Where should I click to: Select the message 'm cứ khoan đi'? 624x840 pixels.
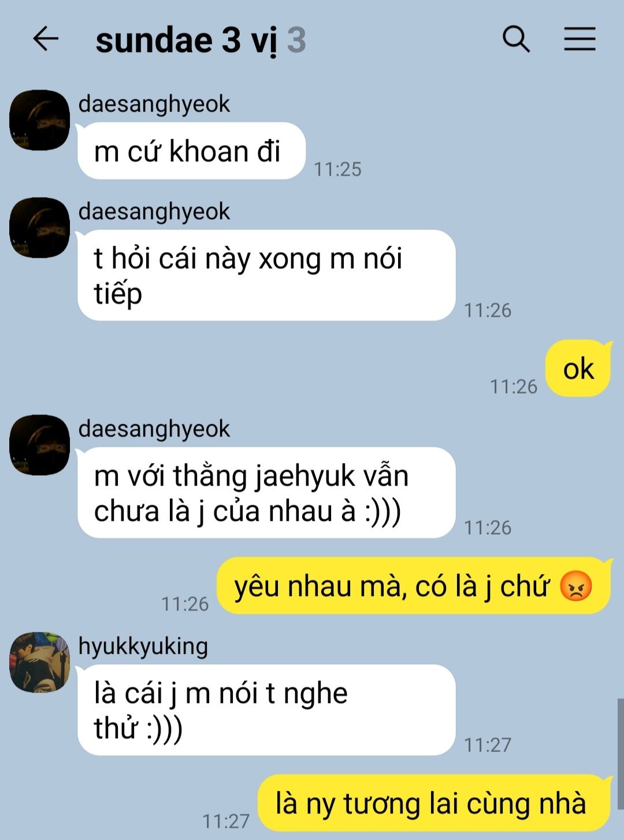coord(191,151)
